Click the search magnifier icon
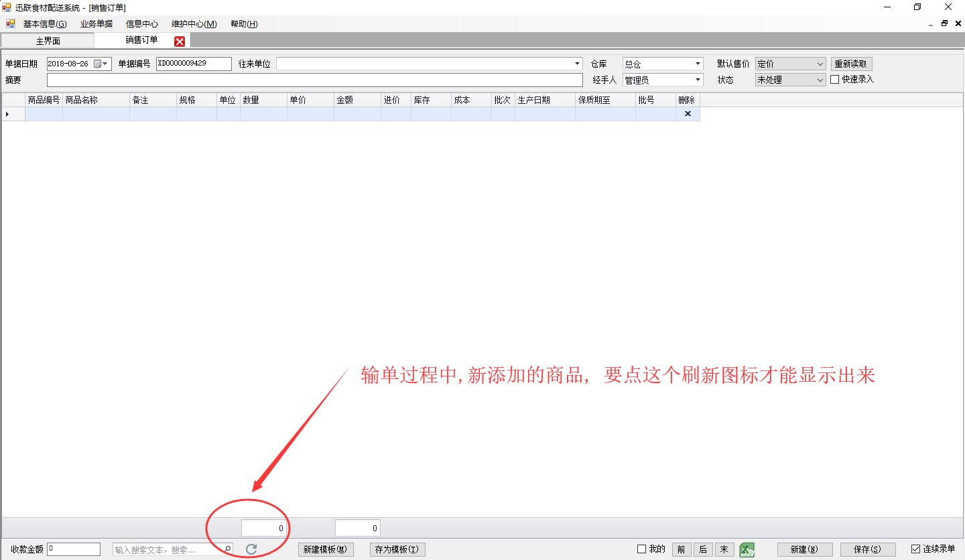This screenshot has width=965, height=560. click(227, 549)
